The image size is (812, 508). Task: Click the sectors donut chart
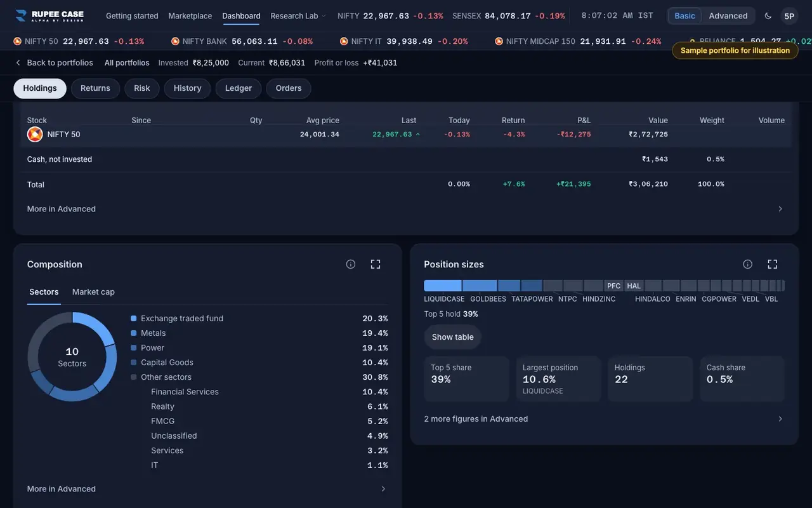click(72, 357)
